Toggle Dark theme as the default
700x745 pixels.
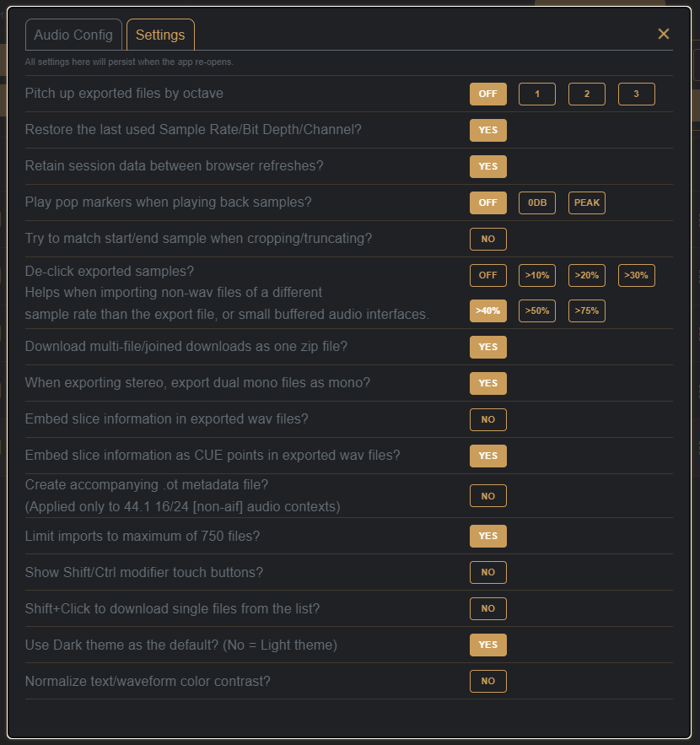click(487, 645)
